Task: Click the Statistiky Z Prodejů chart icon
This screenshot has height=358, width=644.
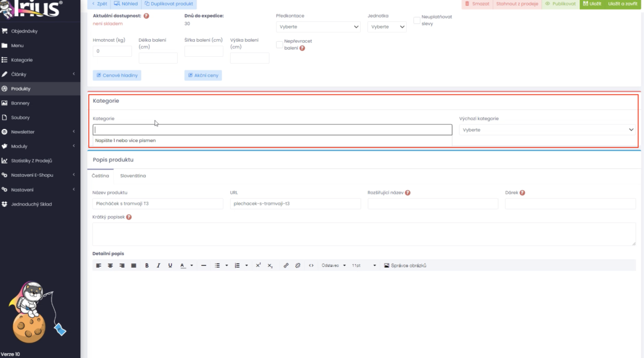Action: (4, 161)
